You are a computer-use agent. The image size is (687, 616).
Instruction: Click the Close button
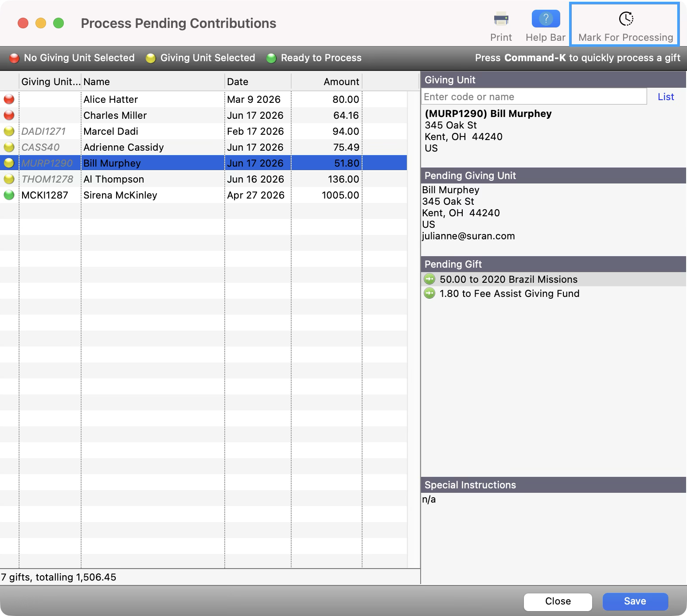558,601
